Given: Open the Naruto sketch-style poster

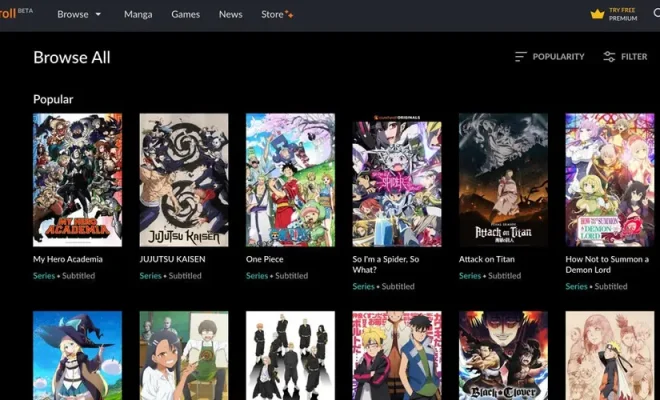Looking at the screenshot, I should coord(610,355).
